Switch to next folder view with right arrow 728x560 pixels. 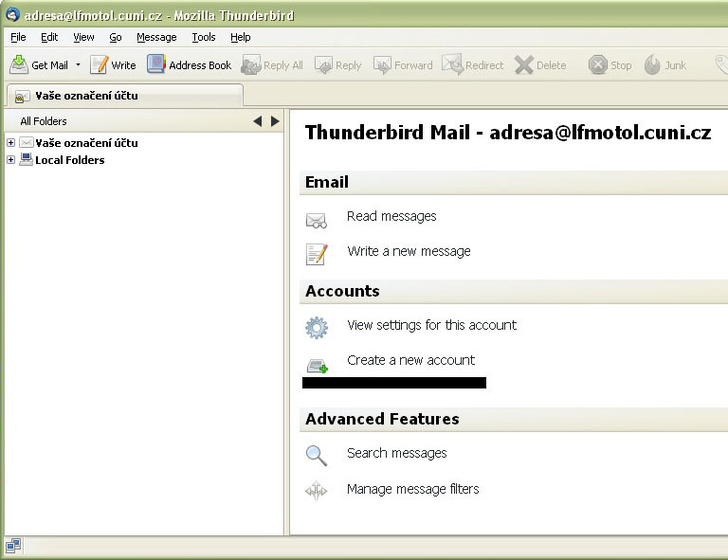coord(275,121)
